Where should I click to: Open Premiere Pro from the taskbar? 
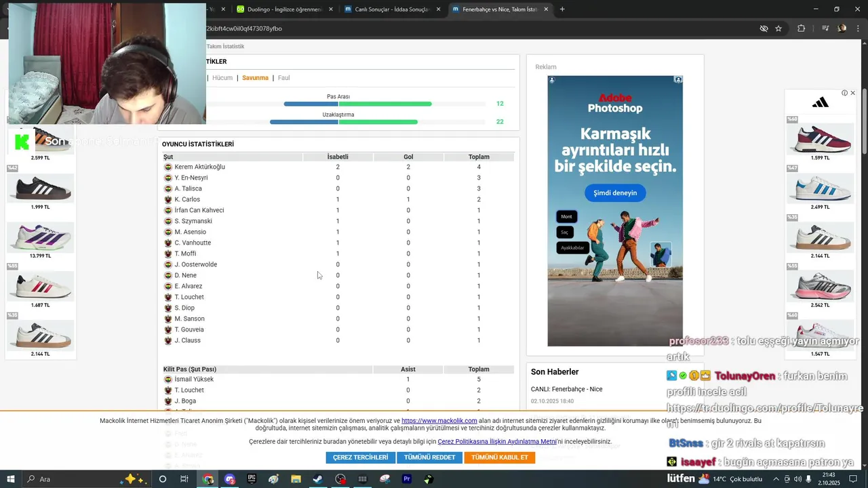pyautogui.click(x=407, y=479)
